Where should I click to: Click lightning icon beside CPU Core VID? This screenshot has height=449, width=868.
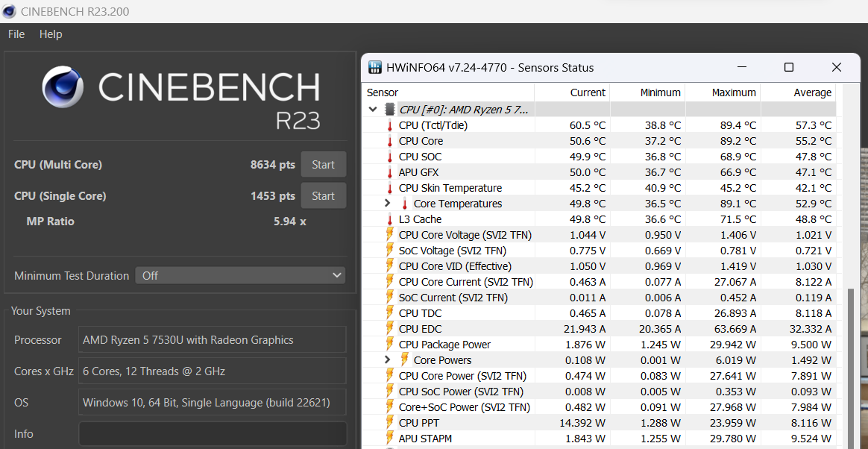point(390,266)
